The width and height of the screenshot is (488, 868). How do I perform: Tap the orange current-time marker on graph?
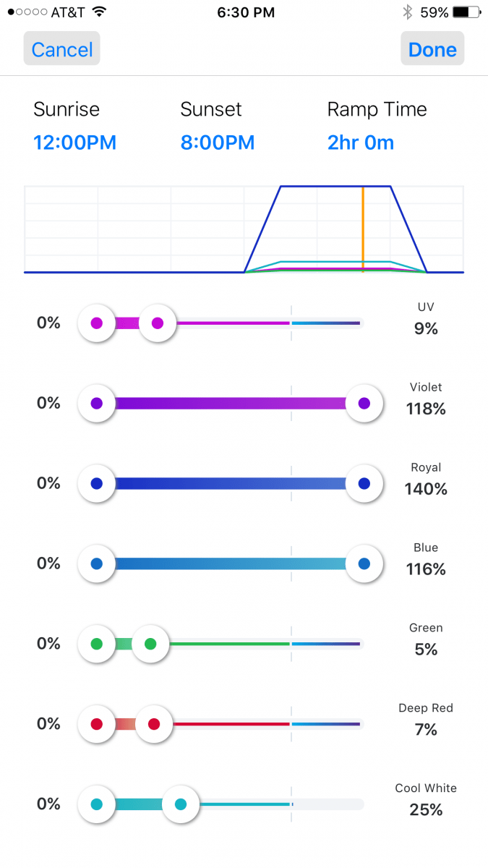(363, 229)
